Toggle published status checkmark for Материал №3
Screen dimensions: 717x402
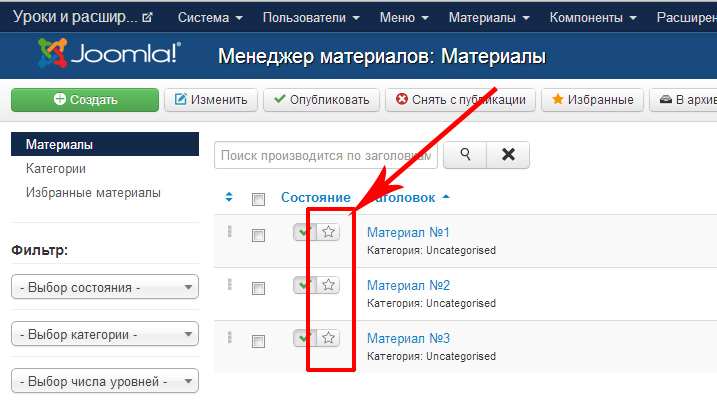[303, 338]
